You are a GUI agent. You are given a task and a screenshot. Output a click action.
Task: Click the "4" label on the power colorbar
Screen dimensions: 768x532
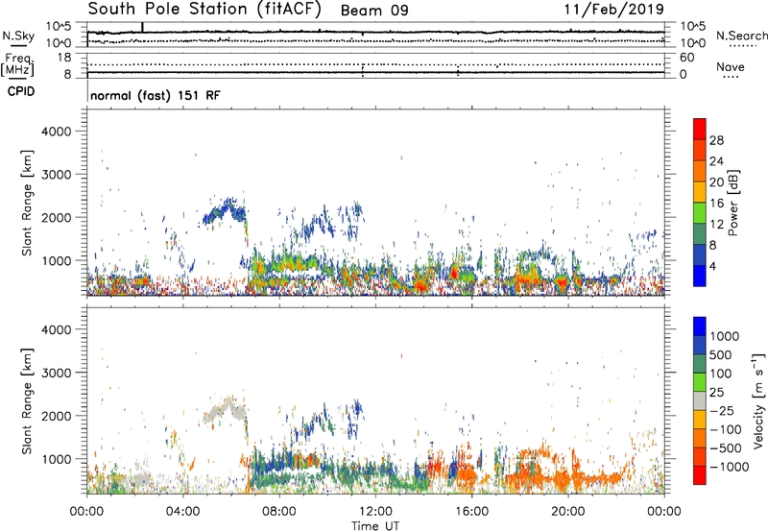(712, 267)
